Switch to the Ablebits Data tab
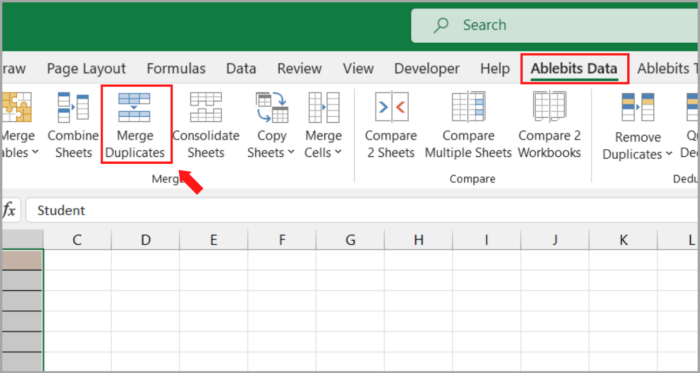Screen dimensions: 700x373 574,69
